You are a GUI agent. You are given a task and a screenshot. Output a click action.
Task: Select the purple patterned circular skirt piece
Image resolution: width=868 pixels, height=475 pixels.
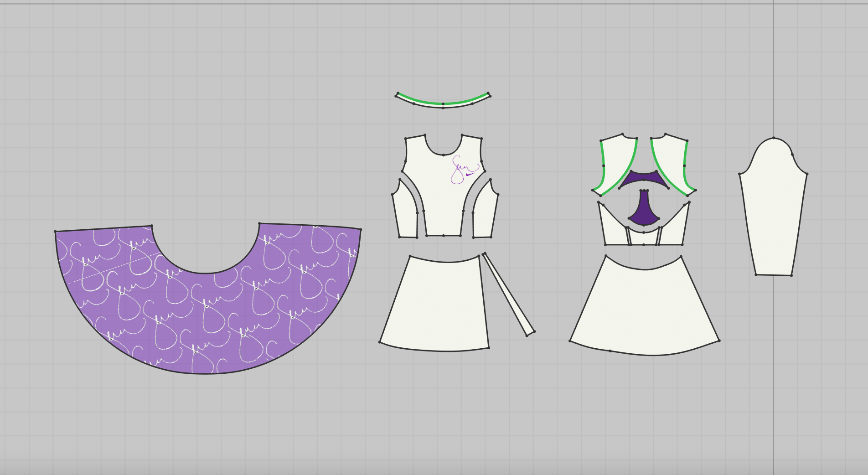[205, 319]
